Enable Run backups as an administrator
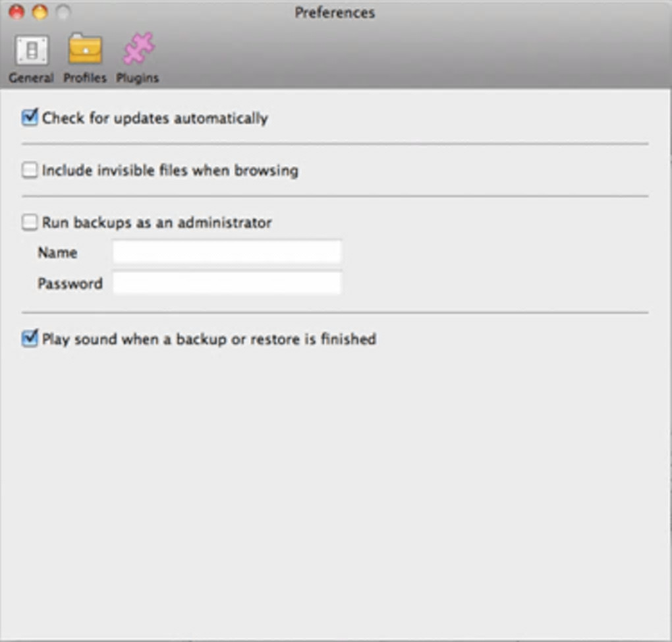This screenshot has width=672, height=642. (30, 223)
